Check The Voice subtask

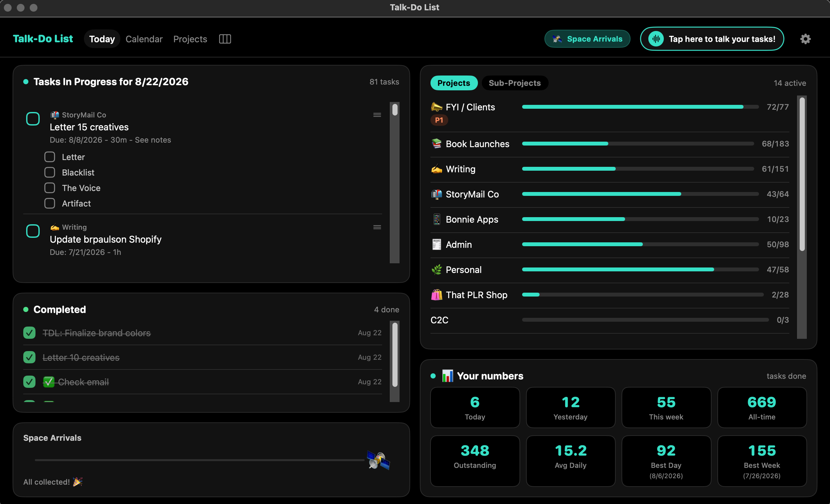pos(49,188)
